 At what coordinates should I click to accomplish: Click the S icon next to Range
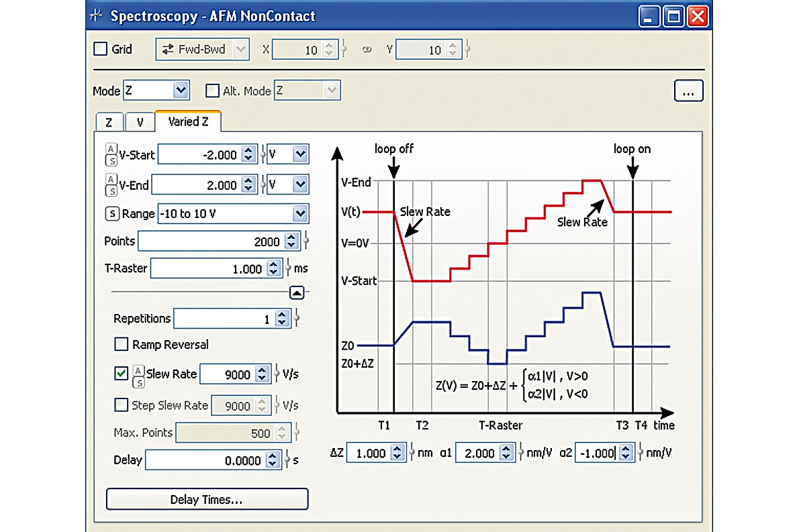[112, 213]
